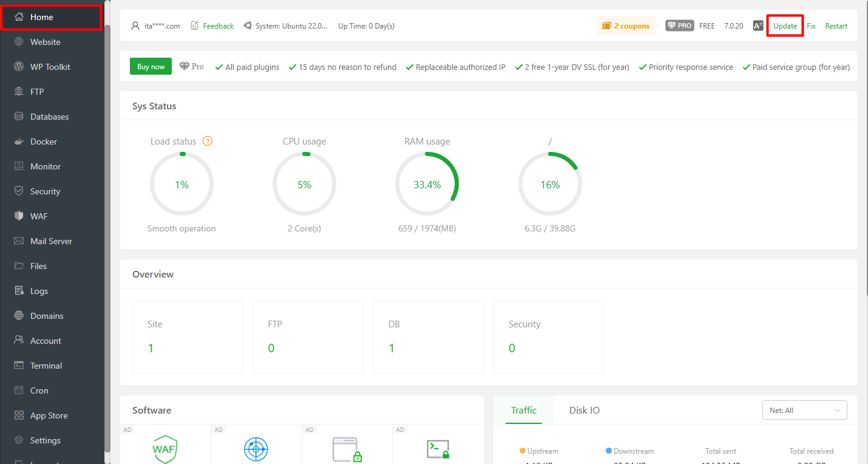Restart the panel via Restart link
This screenshot has height=464, width=868.
[x=836, y=26]
